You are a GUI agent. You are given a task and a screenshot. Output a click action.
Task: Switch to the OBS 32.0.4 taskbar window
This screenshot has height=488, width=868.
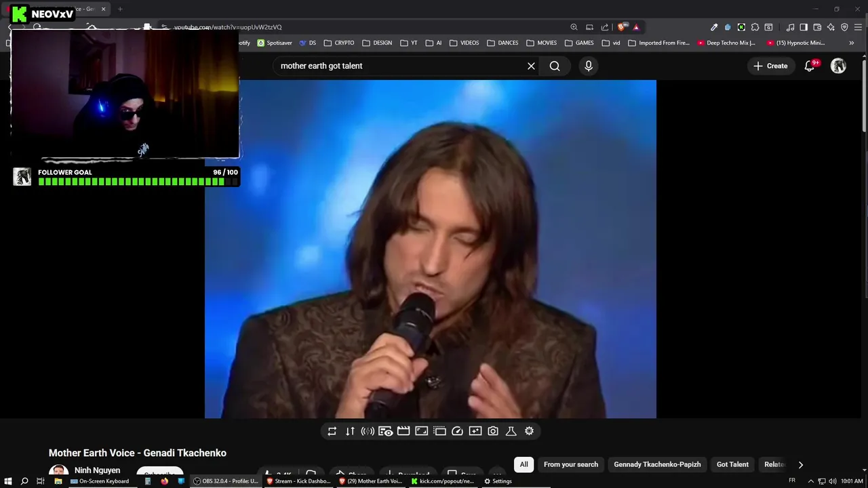click(x=226, y=481)
